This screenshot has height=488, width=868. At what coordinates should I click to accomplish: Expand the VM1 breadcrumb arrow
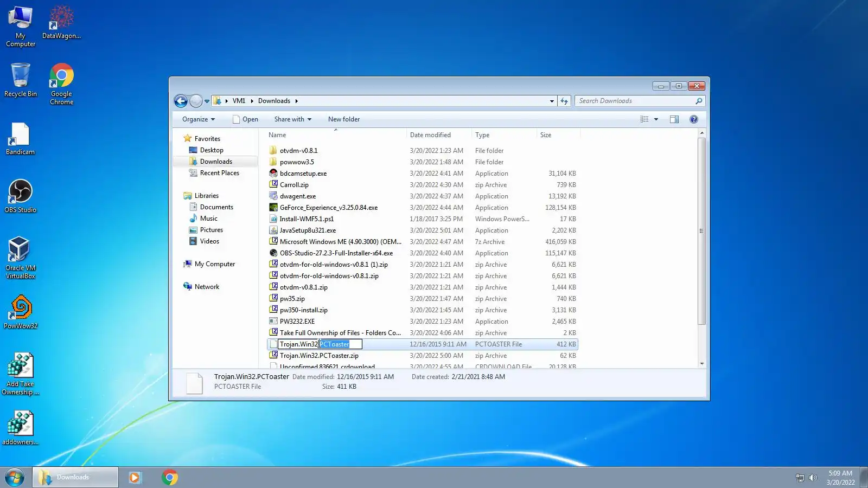(252, 101)
